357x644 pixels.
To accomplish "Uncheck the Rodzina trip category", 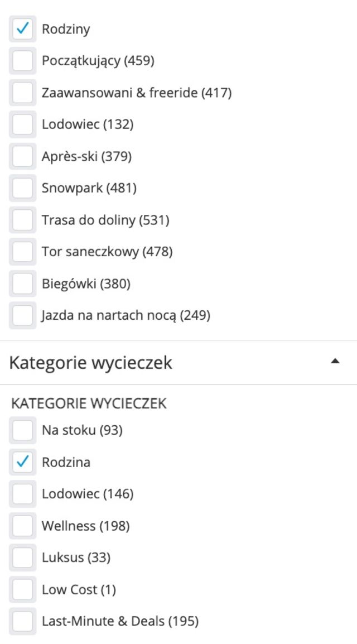I will point(22,462).
